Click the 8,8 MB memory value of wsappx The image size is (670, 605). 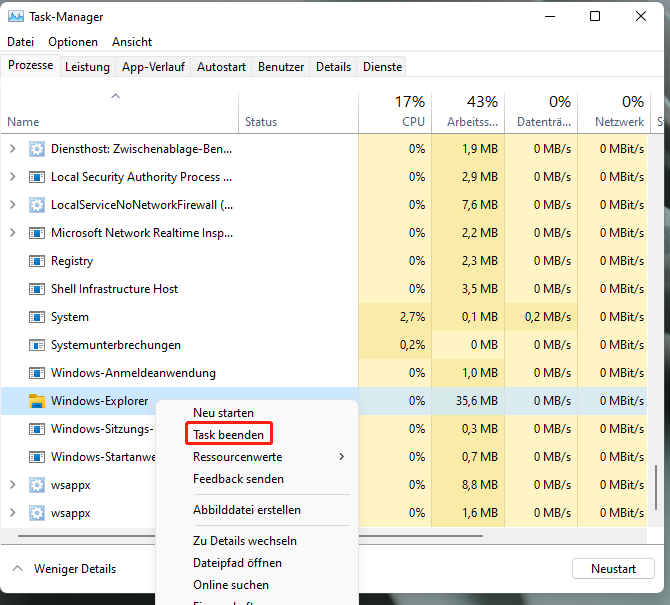click(480, 485)
